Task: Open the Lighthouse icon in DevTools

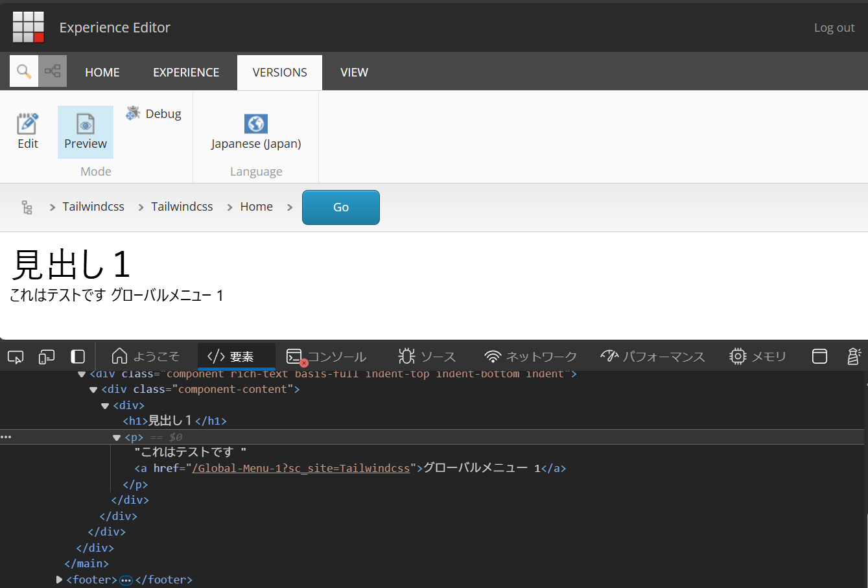Action: [x=854, y=356]
